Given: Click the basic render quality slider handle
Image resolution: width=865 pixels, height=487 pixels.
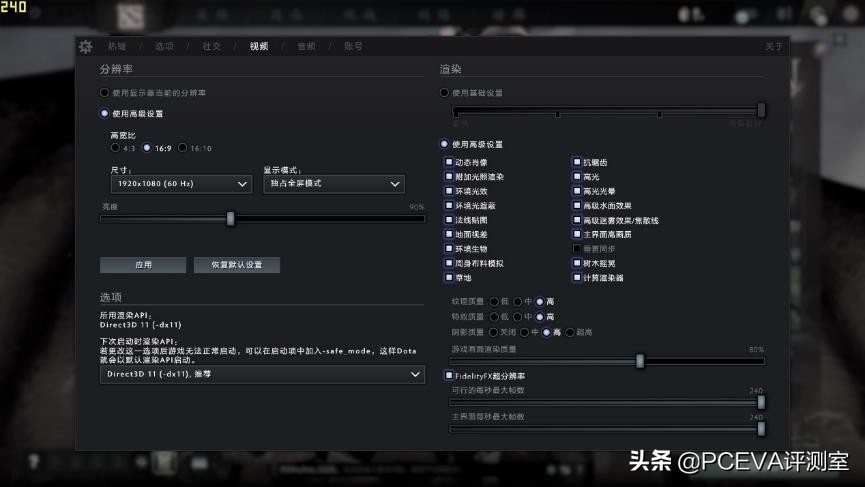Looking at the screenshot, I should [761, 110].
